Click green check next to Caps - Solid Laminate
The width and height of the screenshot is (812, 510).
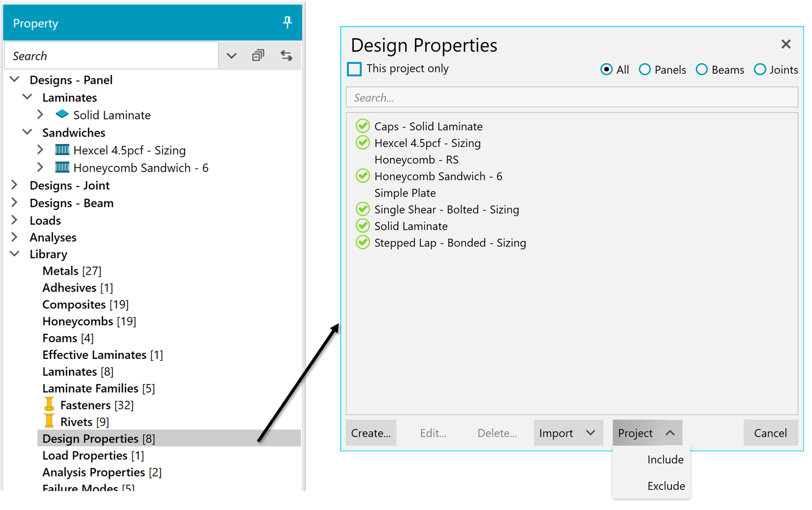click(x=363, y=126)
